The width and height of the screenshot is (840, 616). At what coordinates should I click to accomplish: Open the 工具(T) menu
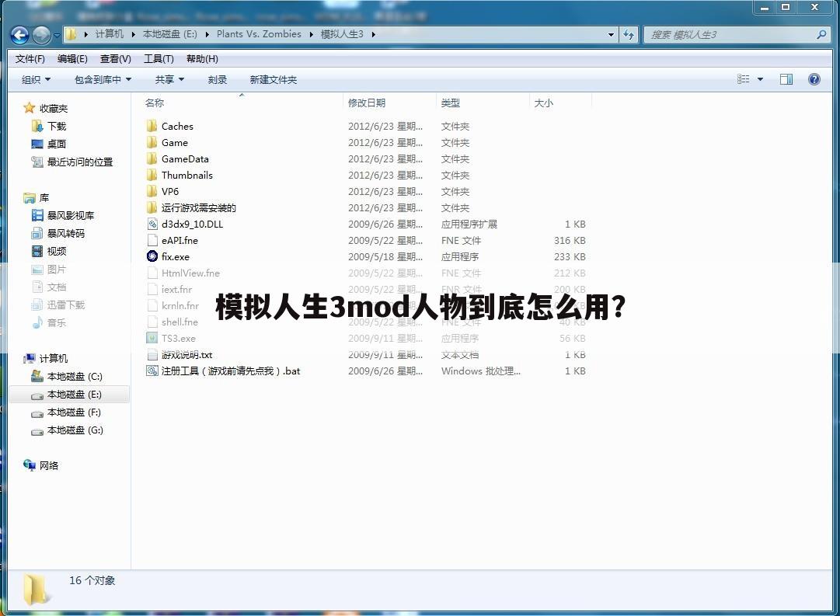point(159,59)
